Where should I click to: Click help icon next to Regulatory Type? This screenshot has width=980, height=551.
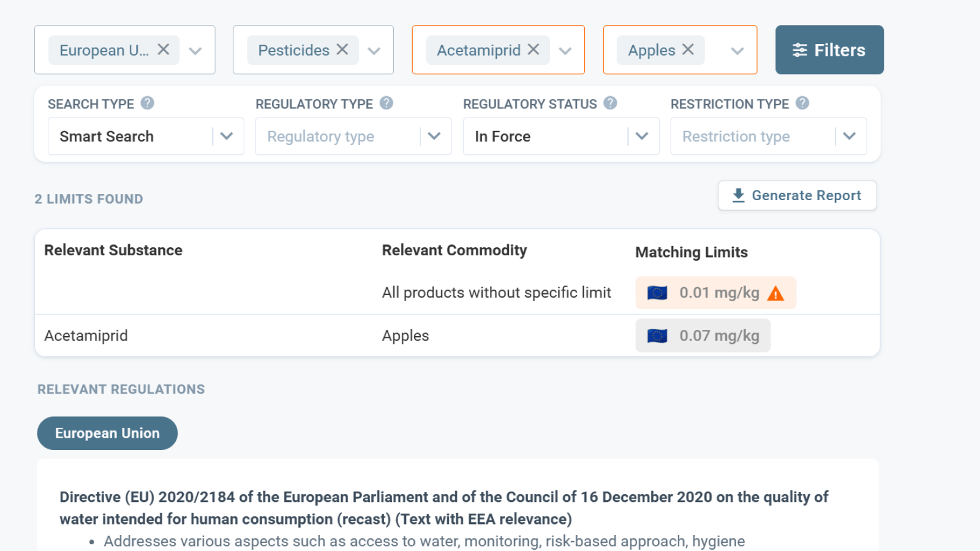[386, 103]
